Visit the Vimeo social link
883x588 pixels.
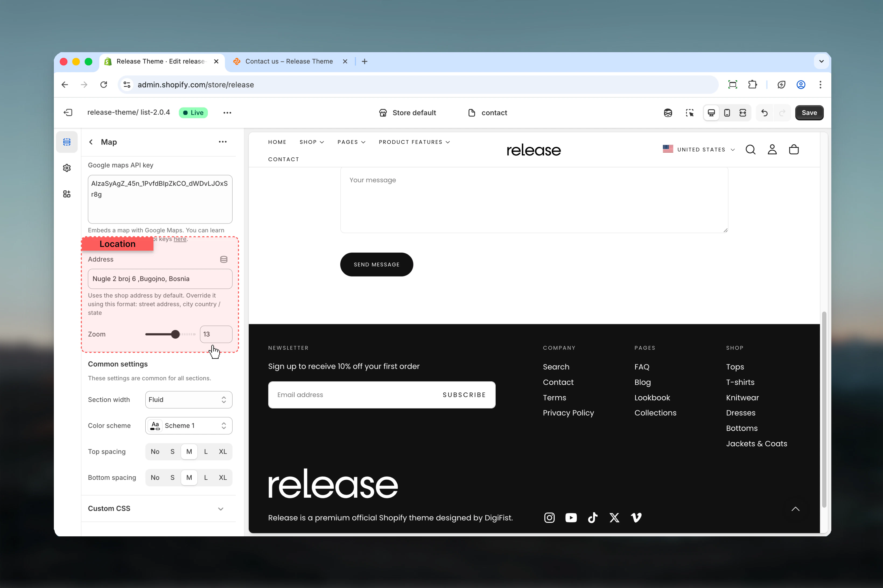636,518
